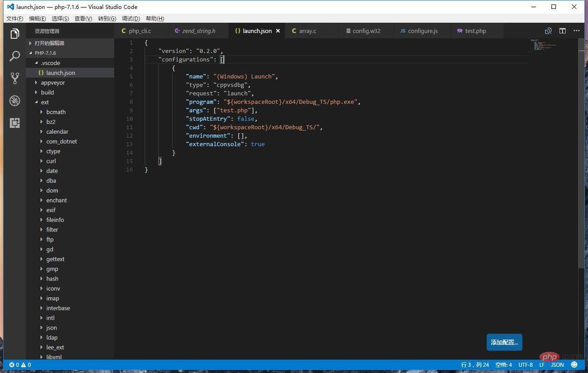This screenshot has height=373, width=588.
Task: Open the Explorer view in activity bar
Action: 15,34
